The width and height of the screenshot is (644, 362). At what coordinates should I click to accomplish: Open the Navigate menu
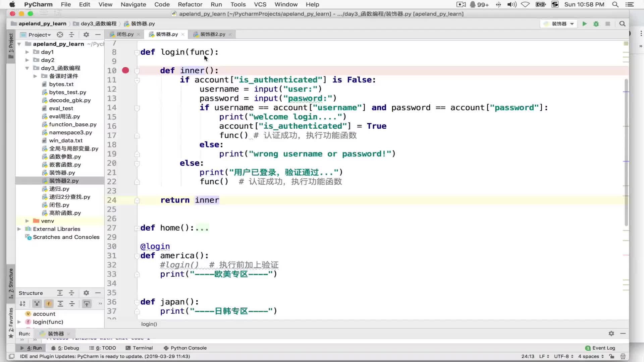(133, 4)
